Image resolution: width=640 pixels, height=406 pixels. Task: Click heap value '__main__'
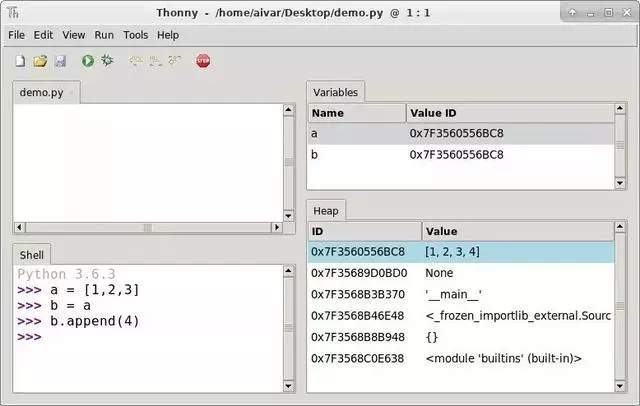453,294
